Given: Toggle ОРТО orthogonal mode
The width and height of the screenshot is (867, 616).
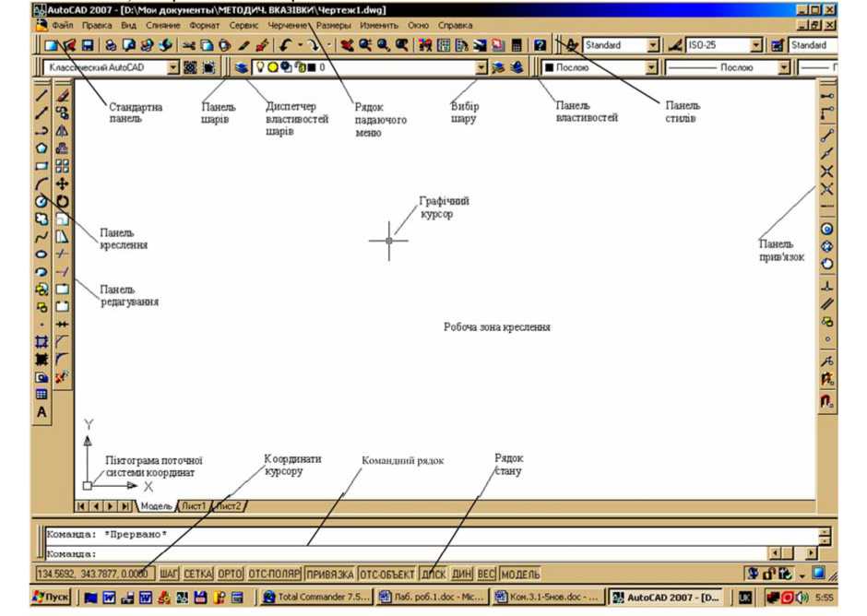Looking at the screenshot, I should [230, 574].
